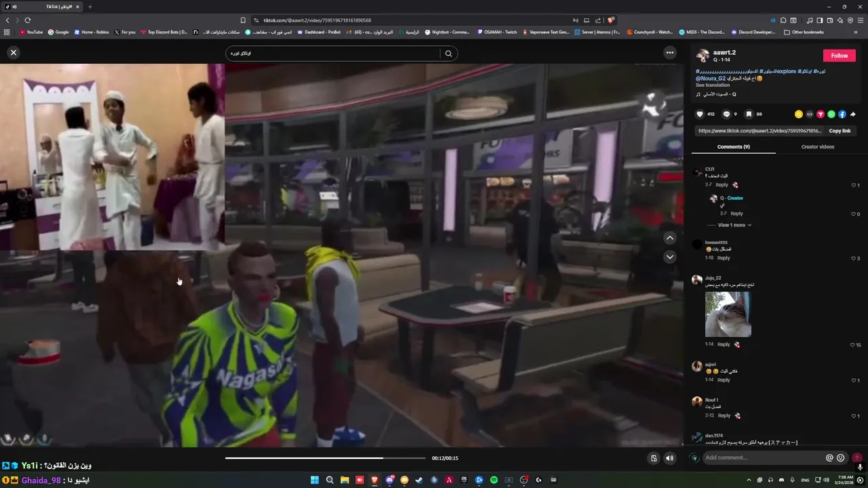This screenshot has width=868, height=488.
Task: Open File Explorer from taskbar
Action: (x=344, y=480)
